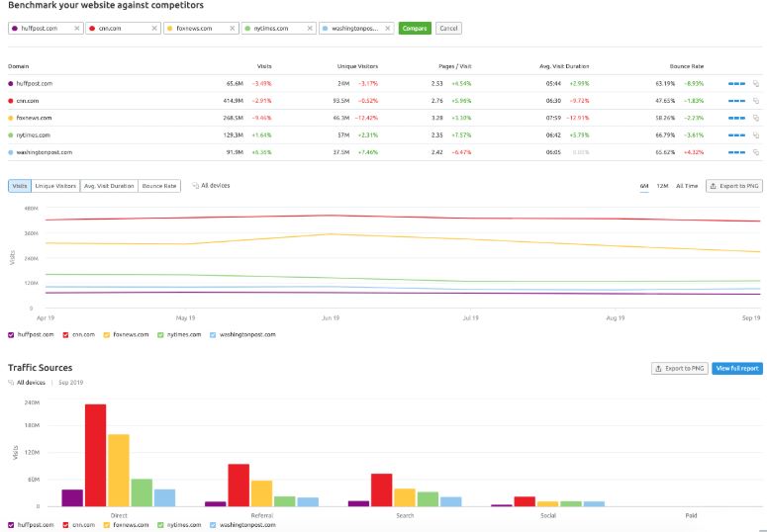Click the copy icon in washingtonpost.com row

tap(756, 152)
